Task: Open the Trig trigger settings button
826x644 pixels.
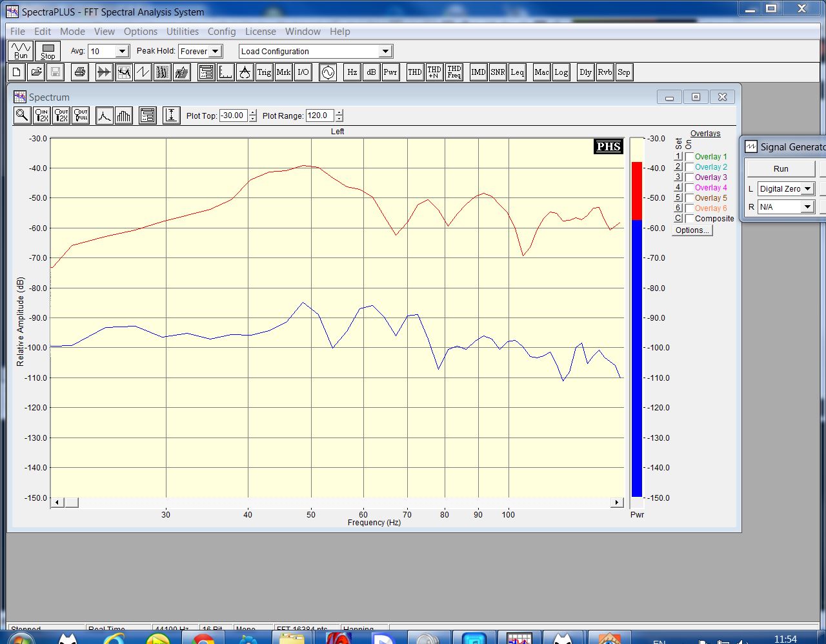Action: [x=264, y=72]
